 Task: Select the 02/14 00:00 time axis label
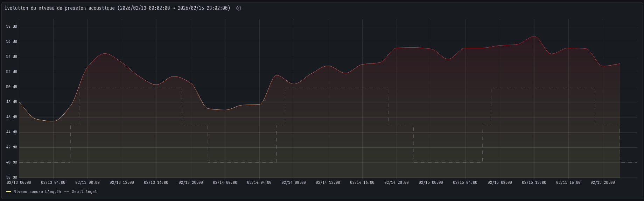point(225,182)
